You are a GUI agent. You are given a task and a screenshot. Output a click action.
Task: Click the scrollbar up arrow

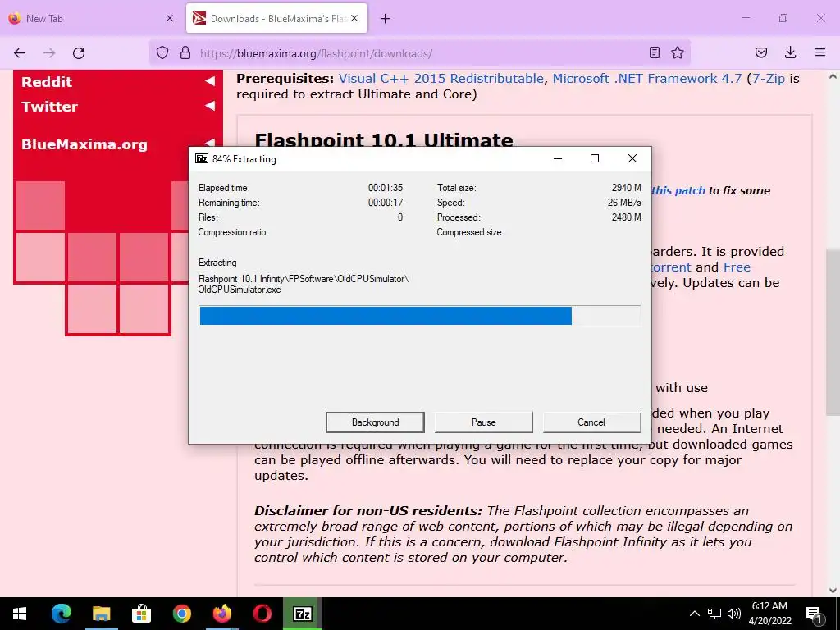[833, 76]
